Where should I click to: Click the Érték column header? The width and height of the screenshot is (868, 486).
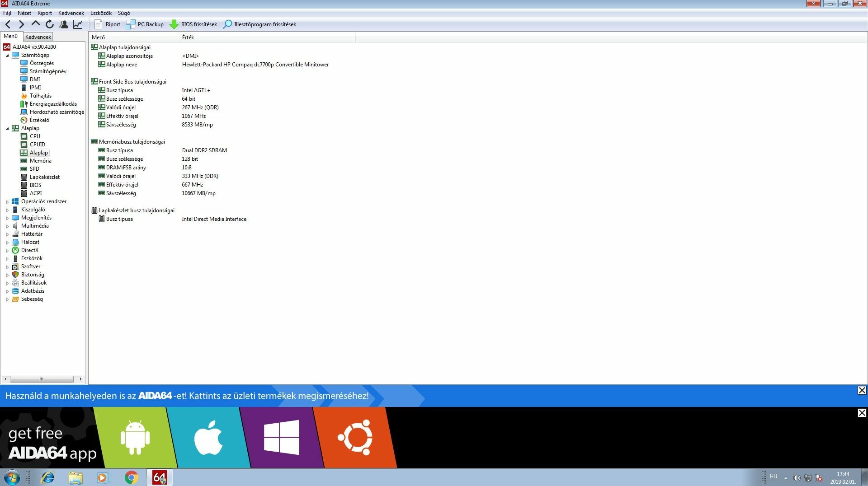pos(267,37)
